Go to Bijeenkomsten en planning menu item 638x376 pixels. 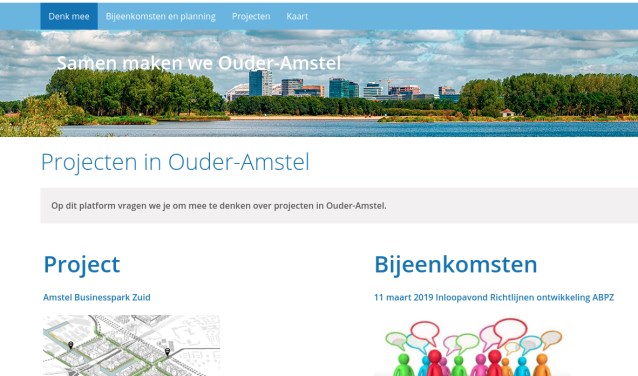click(161, 16)
